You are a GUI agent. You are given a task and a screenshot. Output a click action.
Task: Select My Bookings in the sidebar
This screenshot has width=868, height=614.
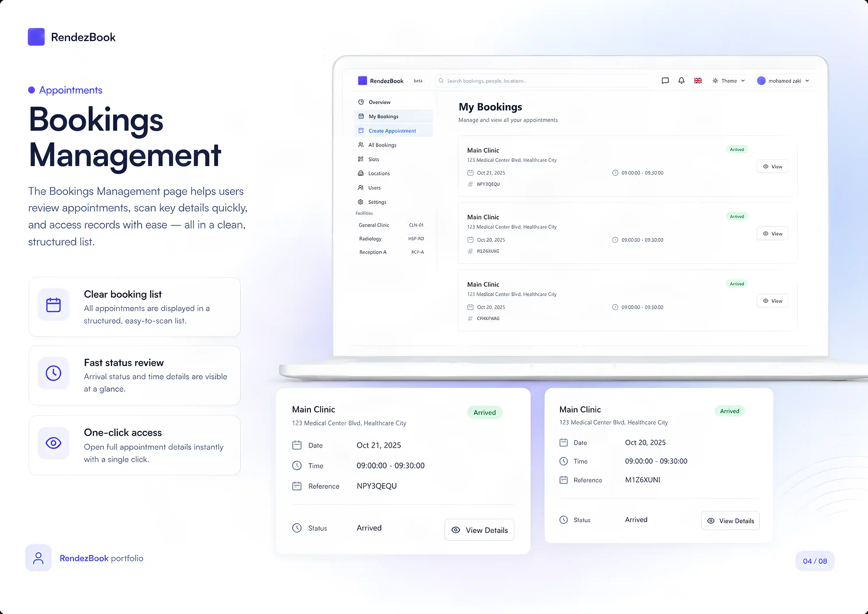393,116
